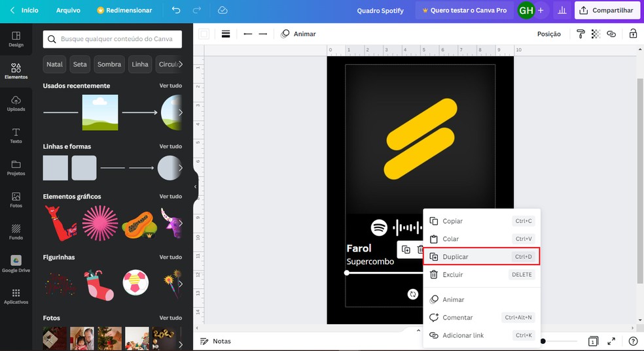Click the Sombra suggestion chip
This screenshot has height=351, width=644.
[109, 64]
